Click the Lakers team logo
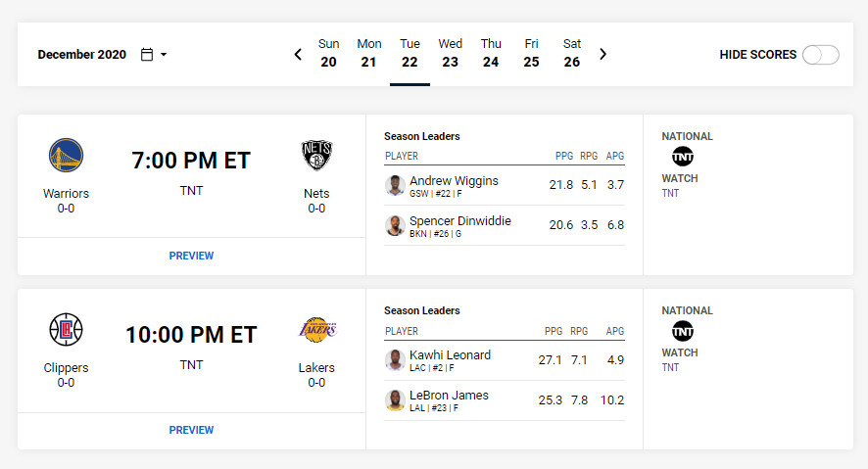The width and height of the screenshot is (868, 469). [x=317, y=330]
